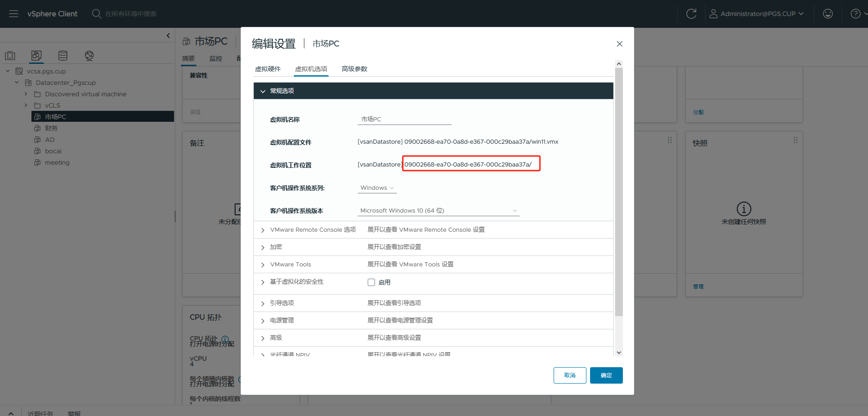This screenshot has width=868, height=416.
Task: Close the 编辑设置 dialog
Action: pyautogui.click(x=620, y=44)
